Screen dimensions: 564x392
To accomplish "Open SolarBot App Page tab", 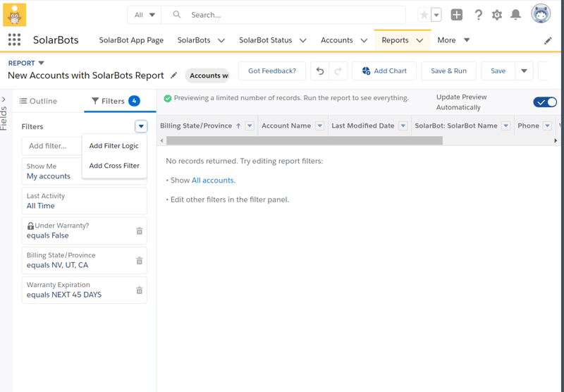I will (x=131, y=40).
